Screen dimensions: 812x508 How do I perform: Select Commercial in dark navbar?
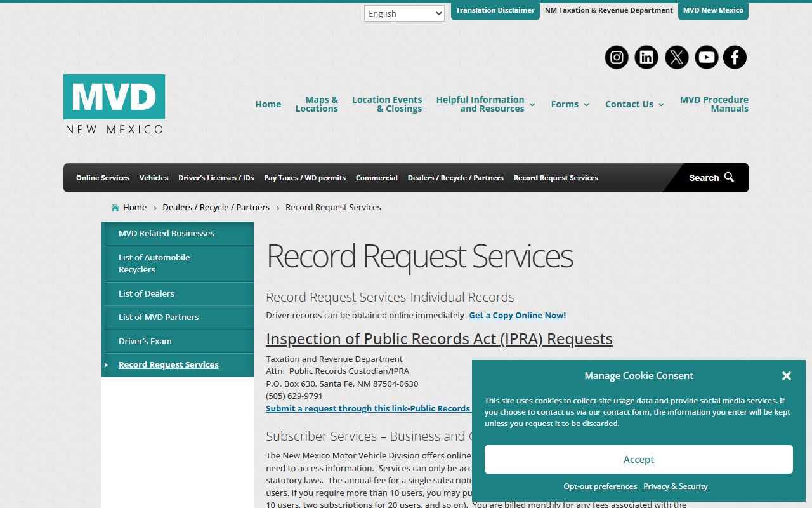click(377, 178)
